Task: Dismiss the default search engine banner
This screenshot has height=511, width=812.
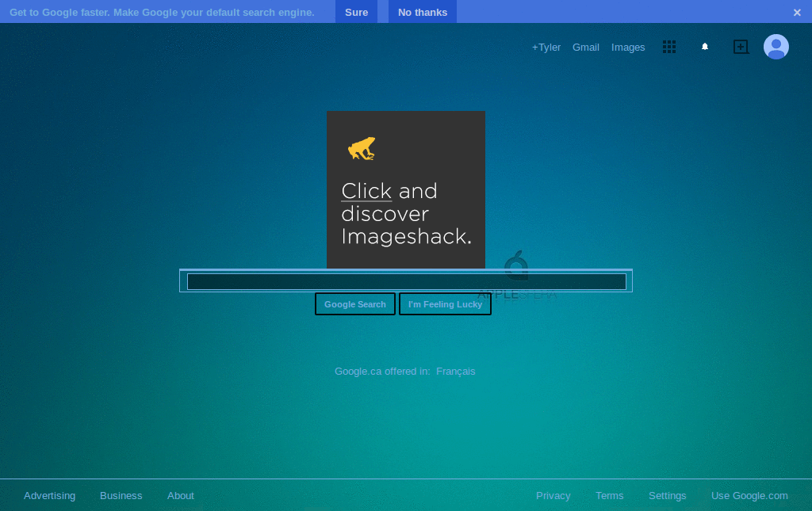Action: (797, 13)
